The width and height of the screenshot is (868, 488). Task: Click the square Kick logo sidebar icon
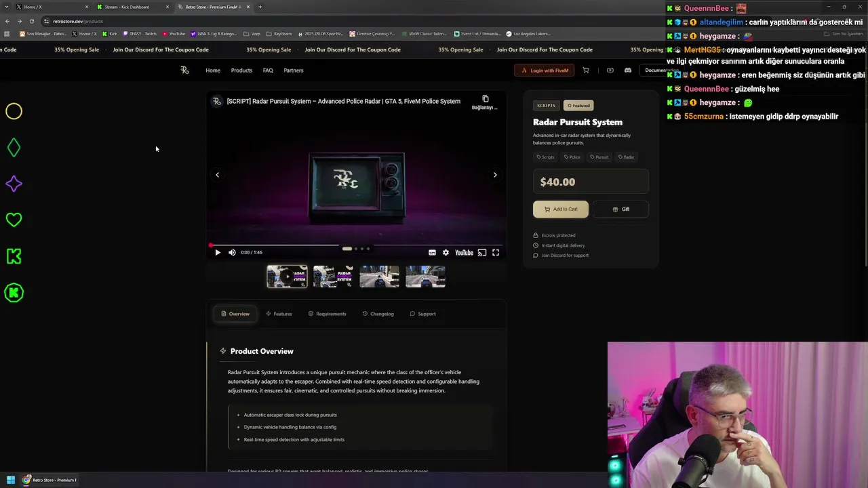tap(14, 256)
